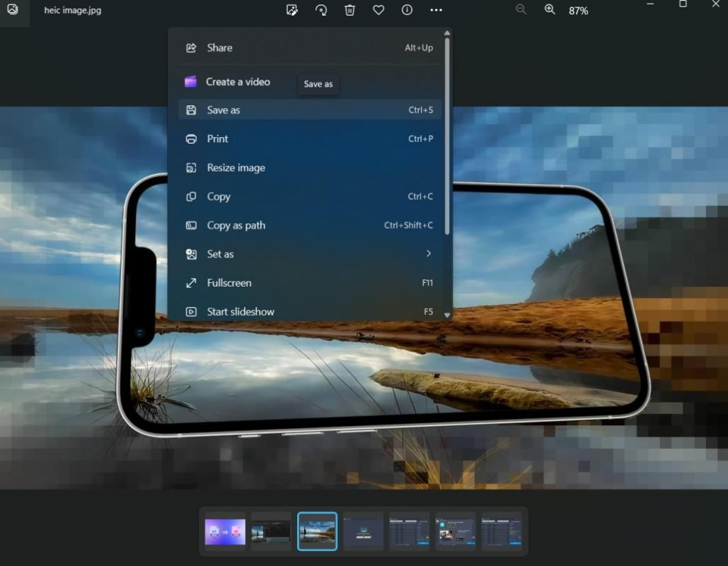Select Create a video menu entry
This screenshot has width=728, height=566.
237,82
